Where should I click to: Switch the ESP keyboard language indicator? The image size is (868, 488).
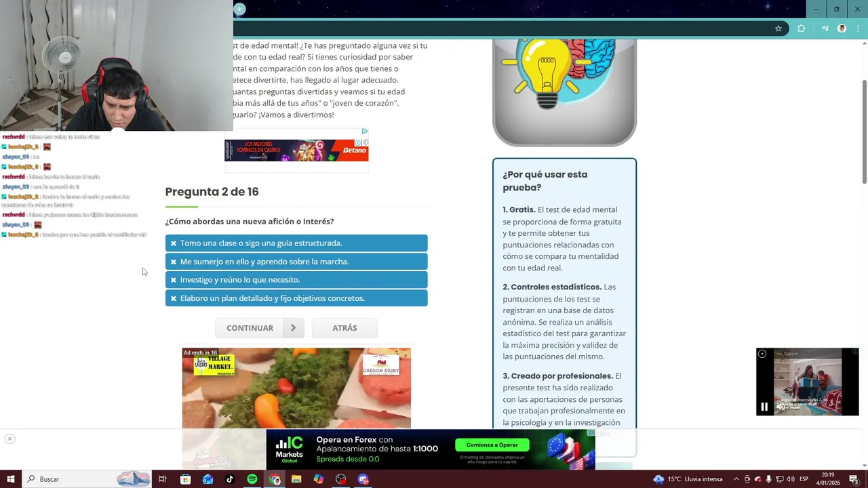804,479
